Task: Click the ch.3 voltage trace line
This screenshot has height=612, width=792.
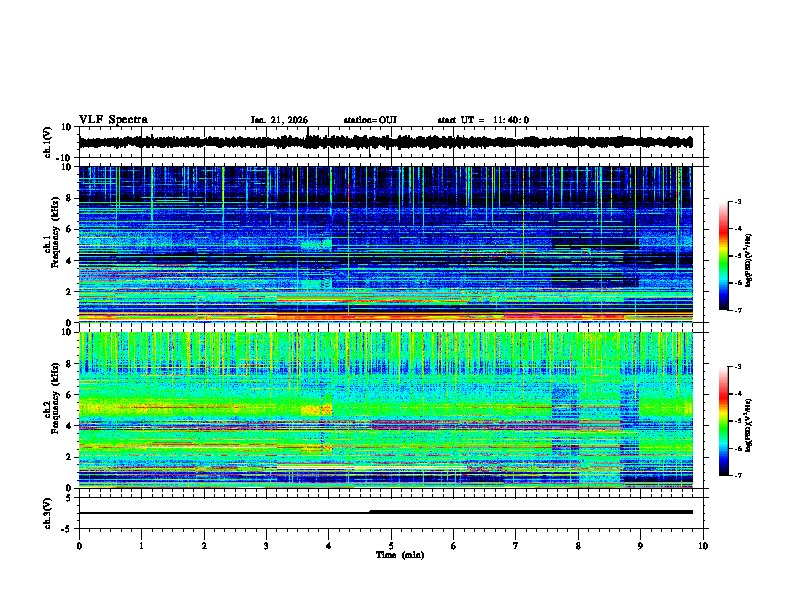Action: tap(385, 512)
